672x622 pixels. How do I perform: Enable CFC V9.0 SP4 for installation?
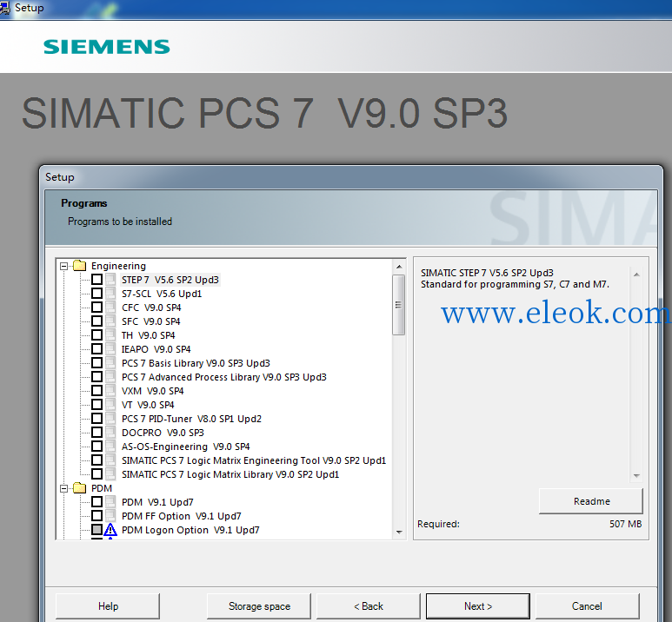tap(96, 308)
